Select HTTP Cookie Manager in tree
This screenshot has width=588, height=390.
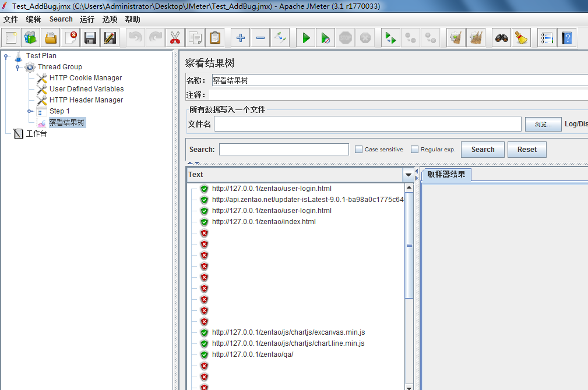[86, 78]
